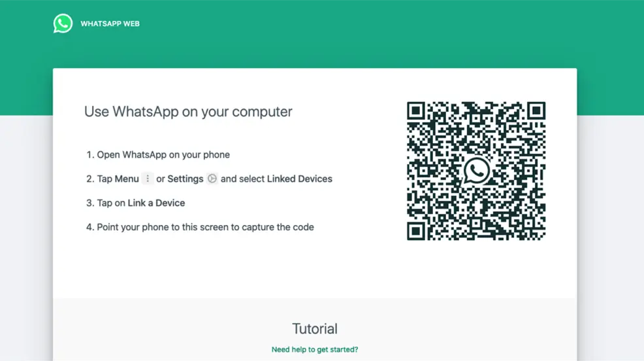Click the words "and select" in step 2

242,179
